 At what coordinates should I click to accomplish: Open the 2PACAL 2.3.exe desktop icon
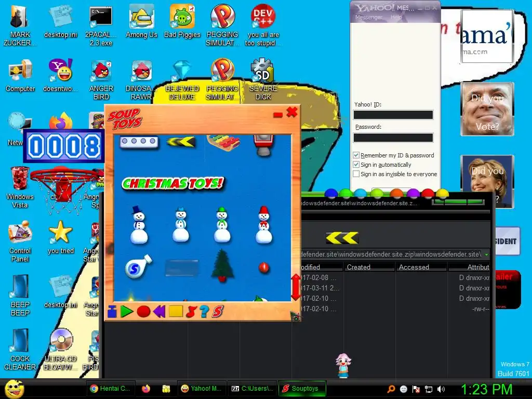(x=101, y=26)
